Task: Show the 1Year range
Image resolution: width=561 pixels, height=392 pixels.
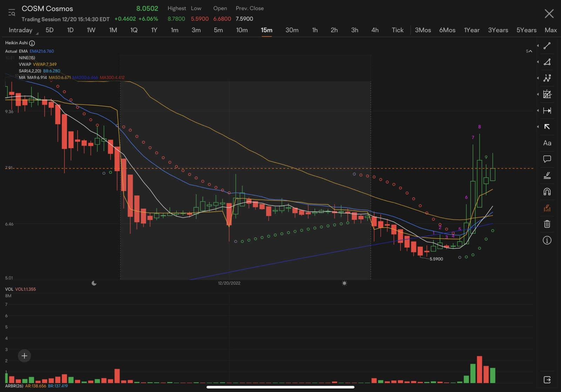Action: 472,30
